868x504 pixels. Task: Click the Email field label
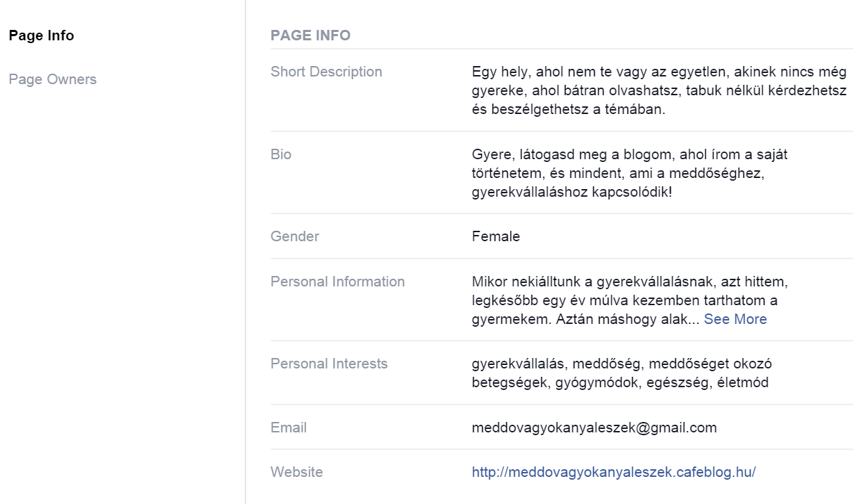[289, 428]
